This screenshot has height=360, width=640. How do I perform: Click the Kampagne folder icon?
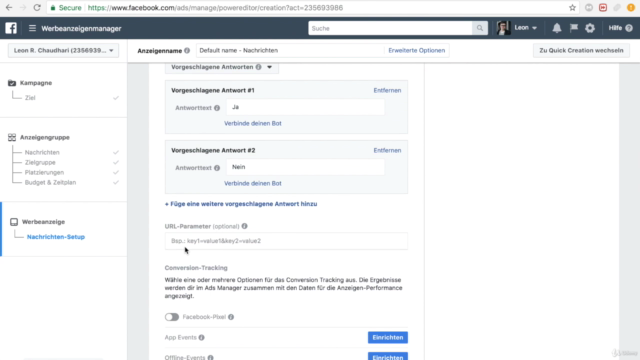12,83
